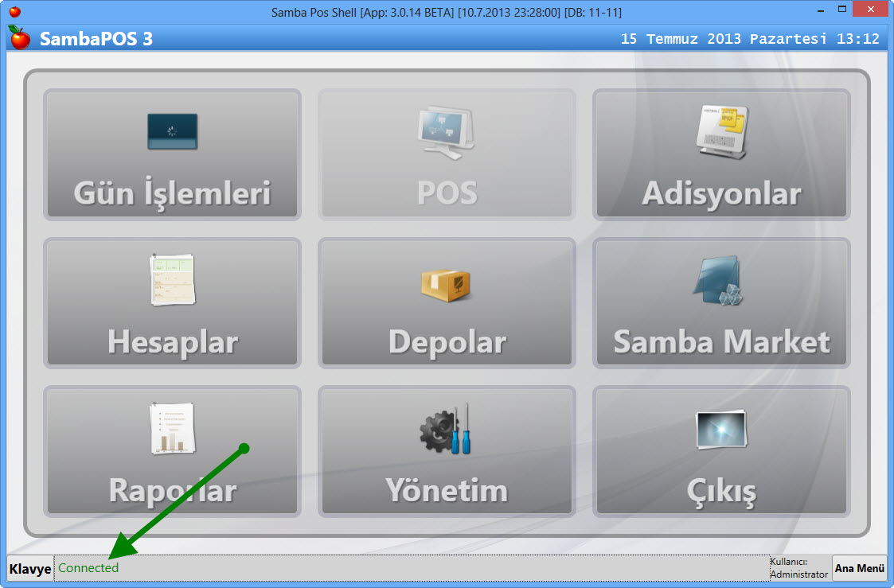Maximize the Samba Pos Shell window
The height and width of the screenshot is (588, 894).
tap(842, 10)
